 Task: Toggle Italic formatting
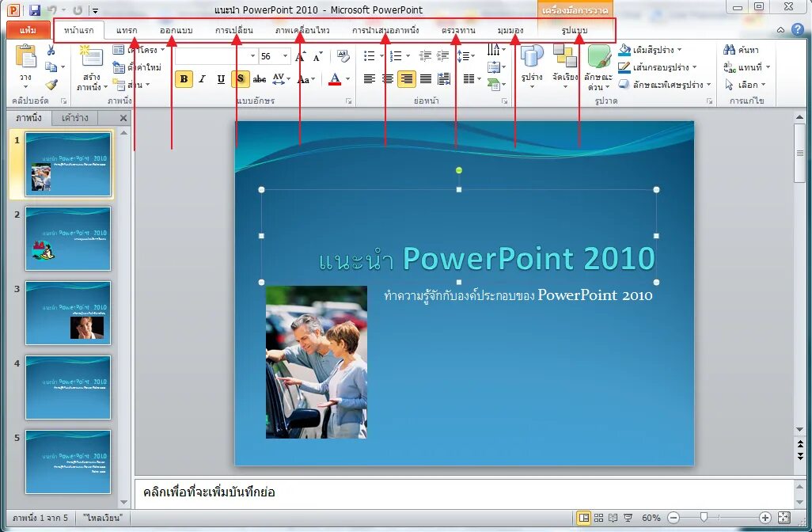point(203,78)
